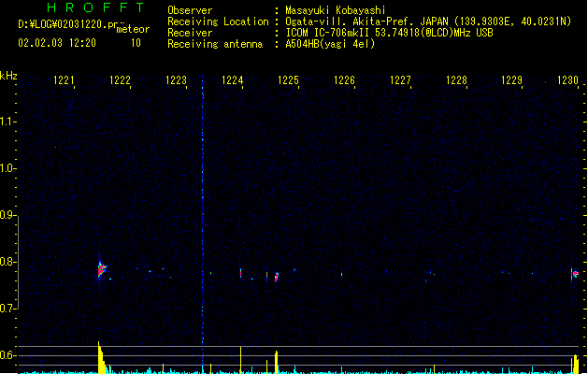Image resolution: width=588 pixels, height=374 pixels.
Task: Select ICOM IC-706mkII receiver text
Action: [327, 33]
